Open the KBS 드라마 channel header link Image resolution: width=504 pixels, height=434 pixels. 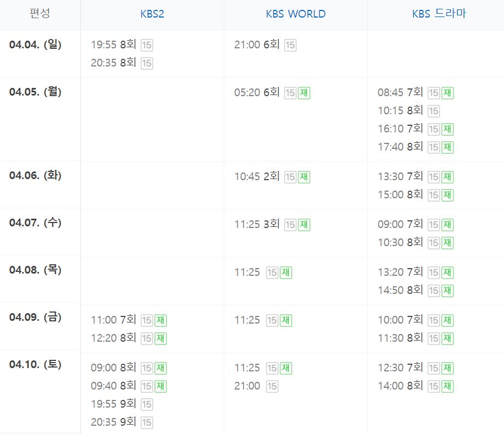point(439,14)
